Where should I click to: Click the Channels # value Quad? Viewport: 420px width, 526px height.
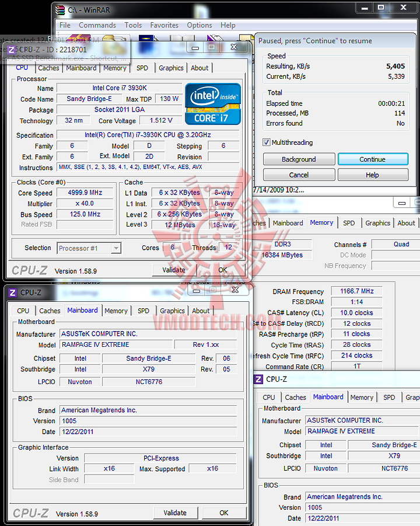tap(395, 244)
